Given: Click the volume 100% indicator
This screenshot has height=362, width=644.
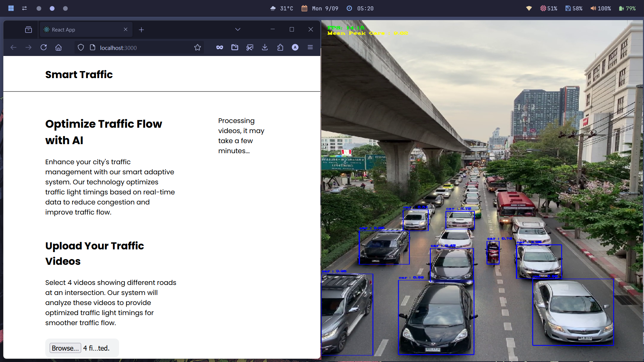Looking at the screenshot, I should point(601,8).
